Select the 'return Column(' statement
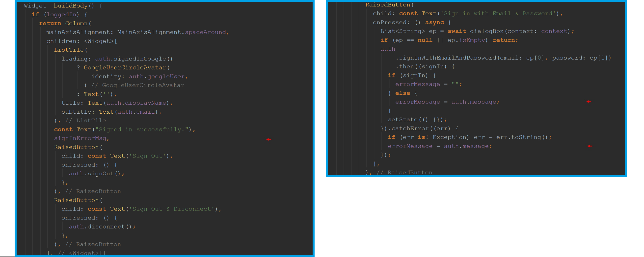The height and width of the screenshot is (257, 644). click(x=65, y=23)
